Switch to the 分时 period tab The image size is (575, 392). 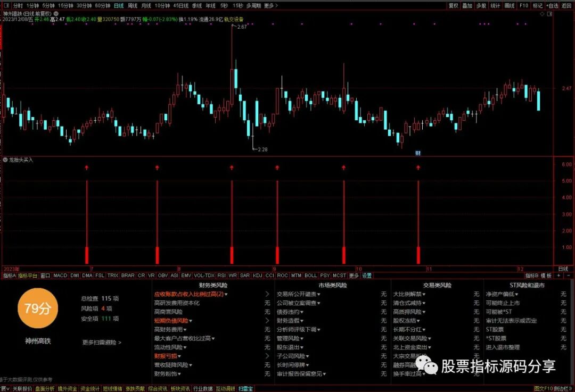[18, 5]
